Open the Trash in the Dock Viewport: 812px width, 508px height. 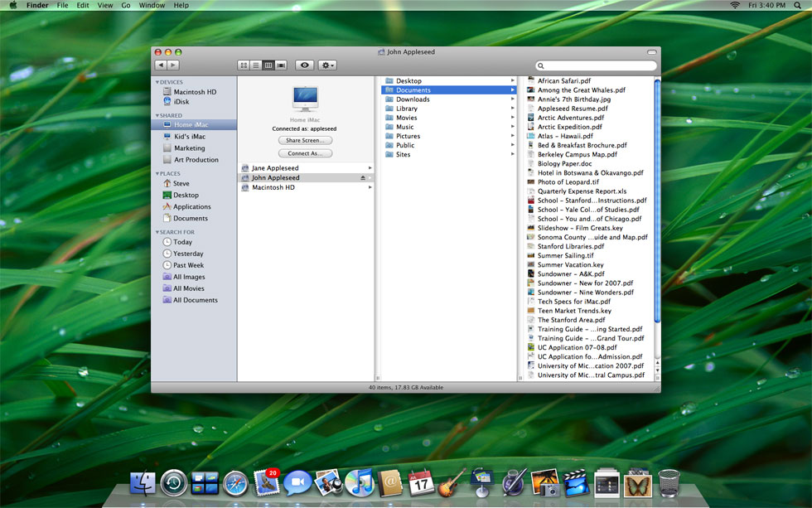coord(669,482)
